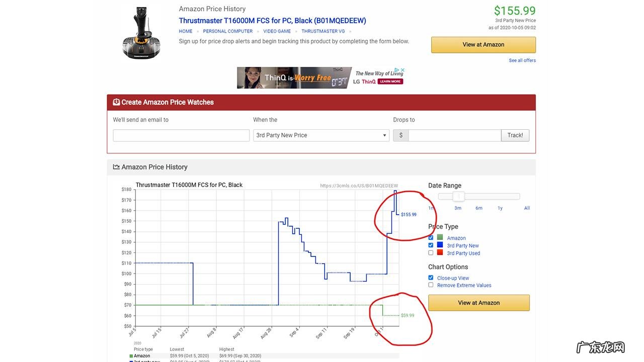The image size is (644, 362).
Task: Click the email address input field
Action: 181,135
